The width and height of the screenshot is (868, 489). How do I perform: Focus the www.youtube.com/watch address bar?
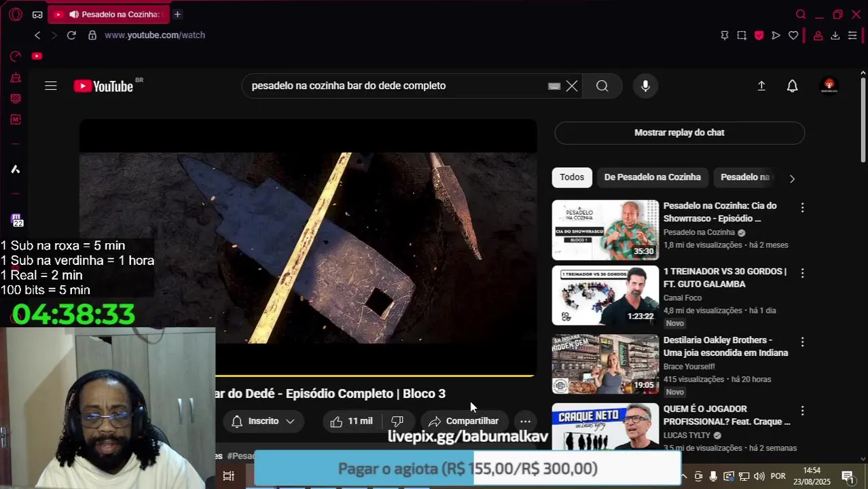click(x=155, y=35)
